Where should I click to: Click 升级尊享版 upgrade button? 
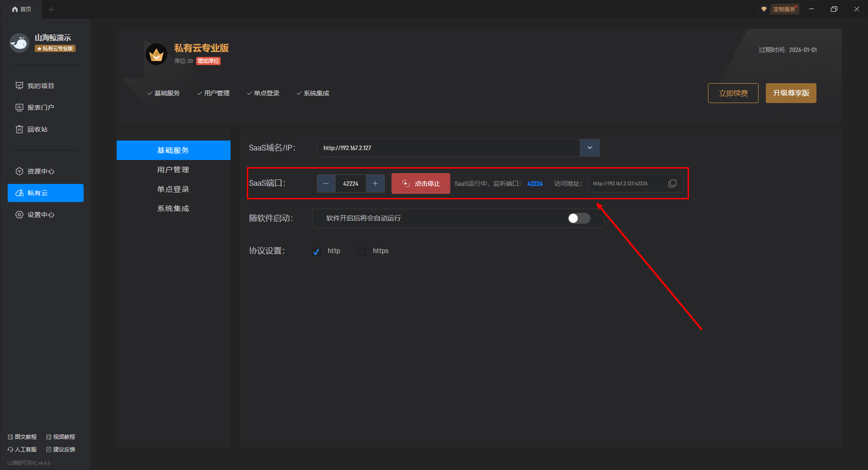pos(791,93)
